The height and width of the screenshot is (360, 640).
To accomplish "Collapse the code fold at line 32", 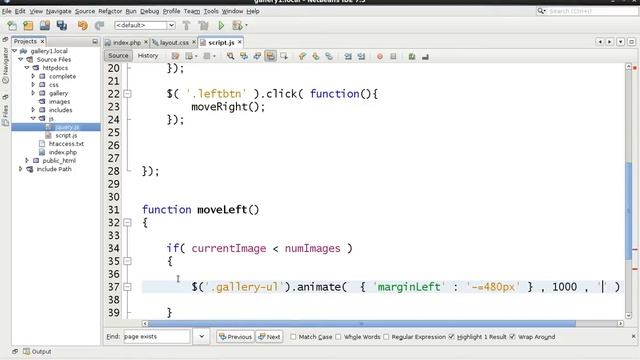I will pos(127,222).
